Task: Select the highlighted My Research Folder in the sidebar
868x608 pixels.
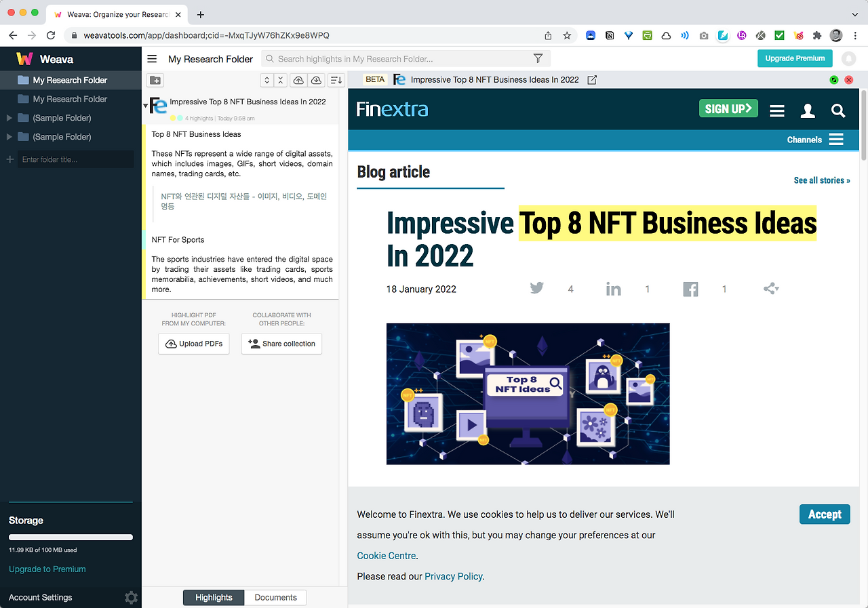Action: point(71,80)
